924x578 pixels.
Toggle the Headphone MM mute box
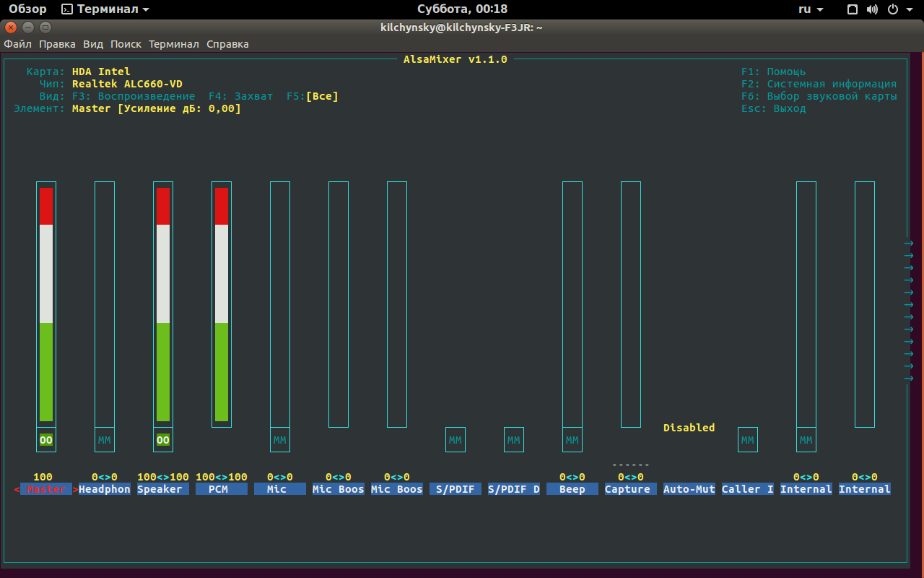point(105,440)
